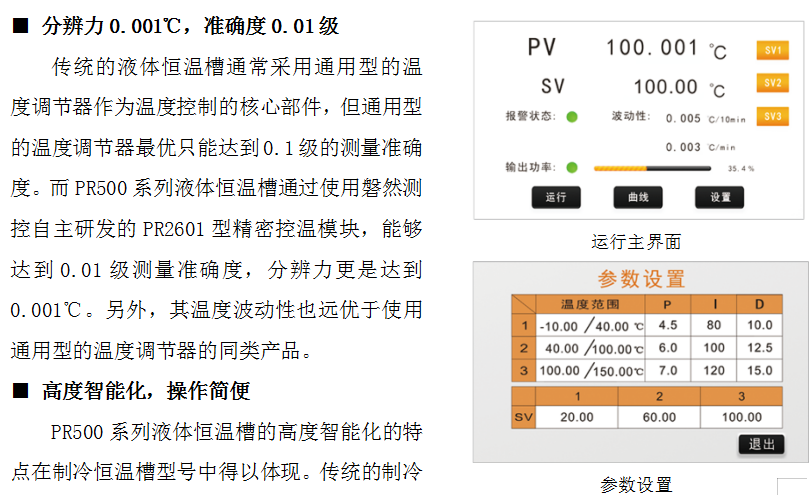Edit P value 4.5 in row 1

[x=668, y=325]
